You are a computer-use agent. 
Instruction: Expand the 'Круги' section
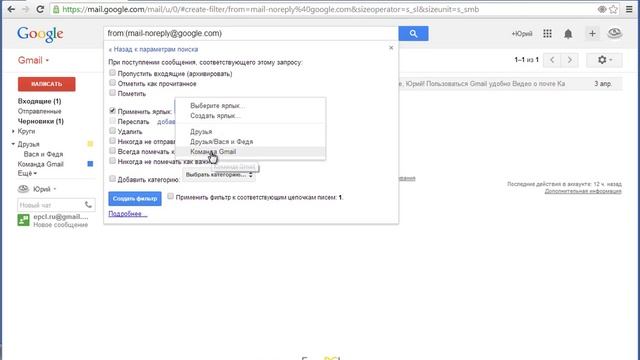pos(13,131)
